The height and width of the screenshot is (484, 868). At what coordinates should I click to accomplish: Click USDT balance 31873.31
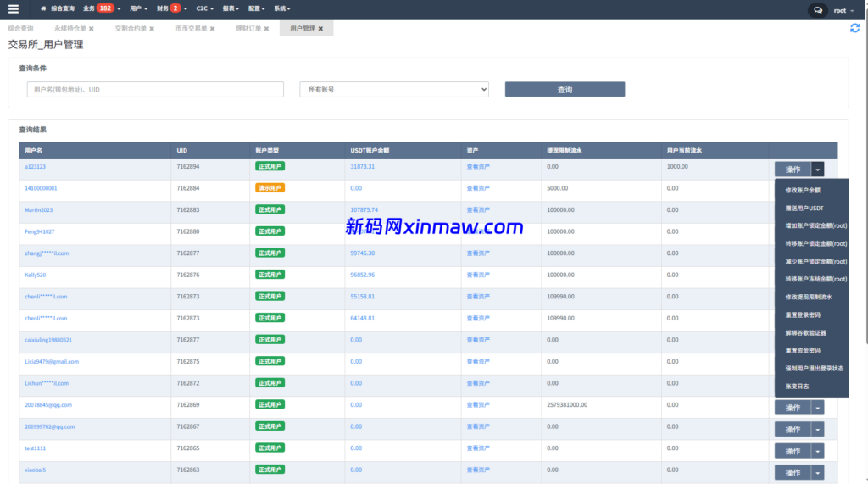tap(362, 167)
